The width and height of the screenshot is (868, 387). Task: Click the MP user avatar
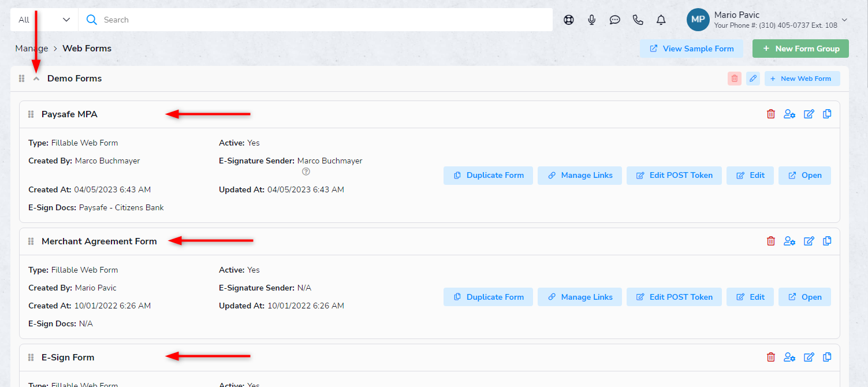point(698,20)
